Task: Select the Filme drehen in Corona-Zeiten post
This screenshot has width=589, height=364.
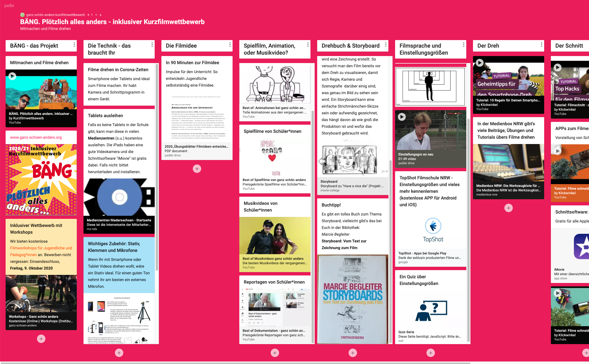Action: pyautogui.click(x=119, y=84)
